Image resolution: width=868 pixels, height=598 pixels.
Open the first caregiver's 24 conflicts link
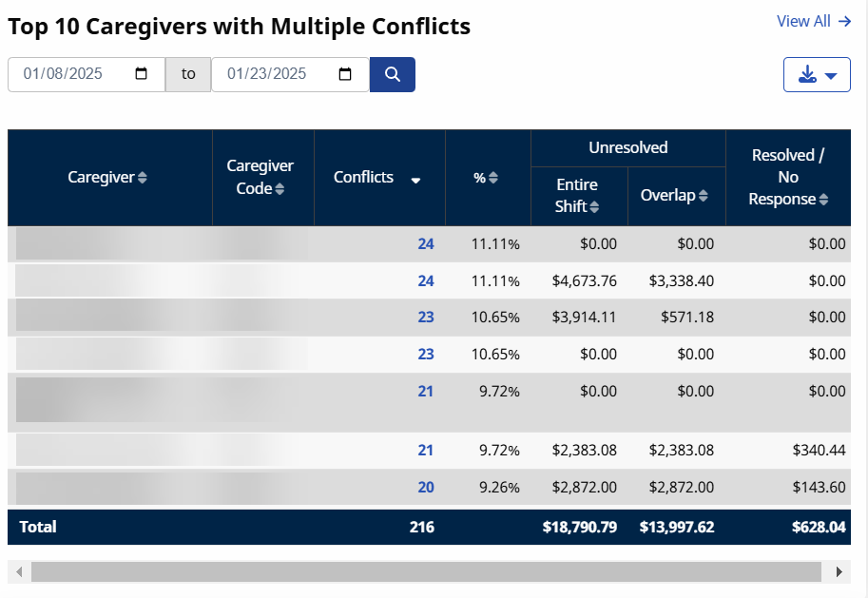pos(425,244)
